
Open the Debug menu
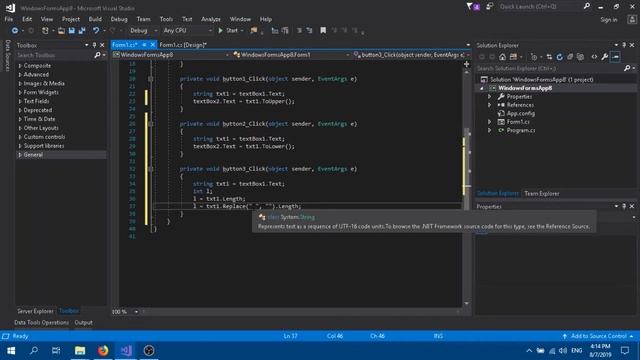tap(119, 19)
